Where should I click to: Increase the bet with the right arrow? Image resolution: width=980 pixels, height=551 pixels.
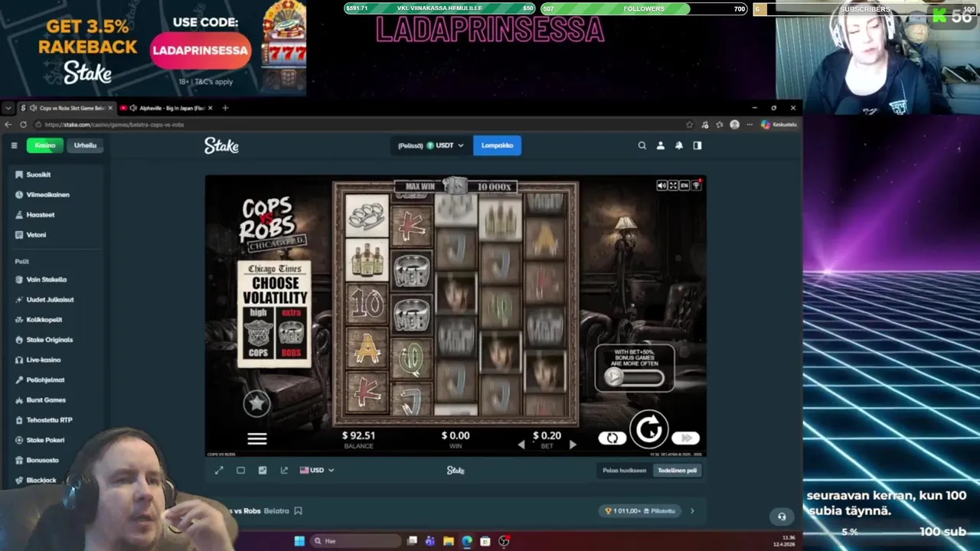tap(572, 445)
